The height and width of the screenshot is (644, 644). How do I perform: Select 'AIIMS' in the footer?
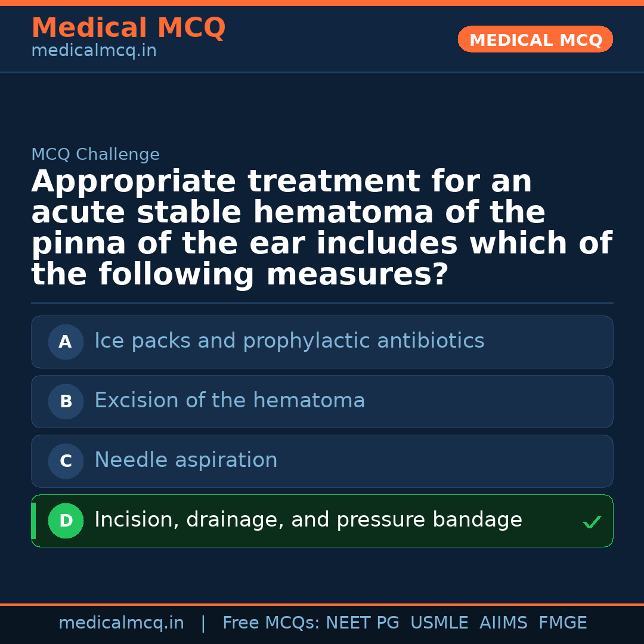coord(503,623)
